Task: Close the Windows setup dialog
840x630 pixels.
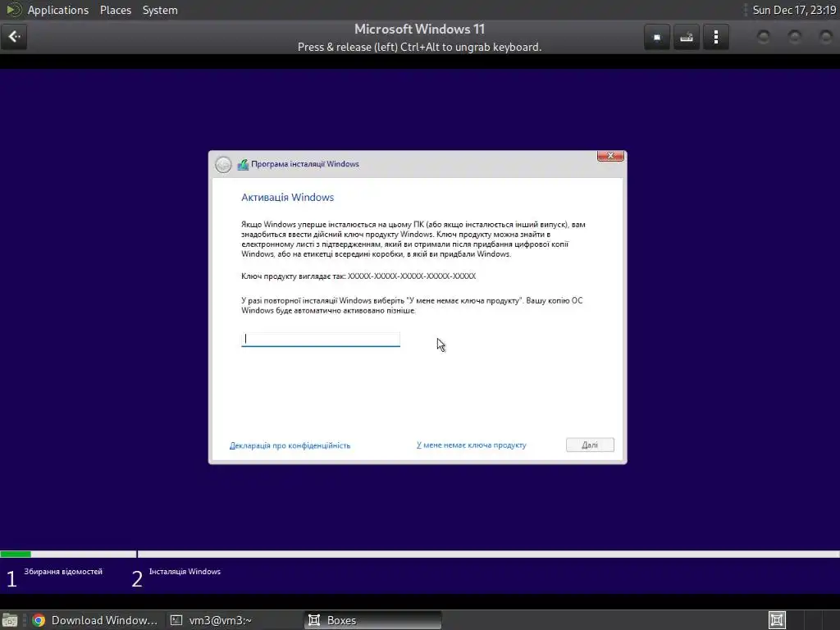Action: [x=610, y=156]
